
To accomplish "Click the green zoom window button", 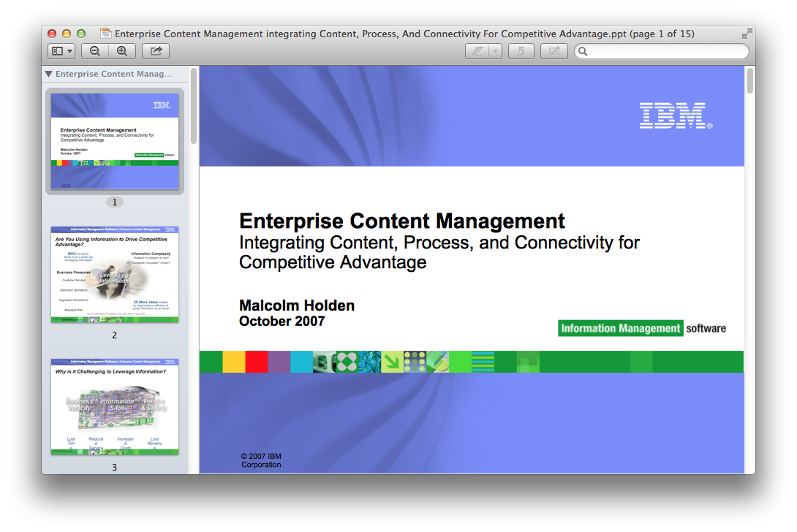I will [81, 34].
